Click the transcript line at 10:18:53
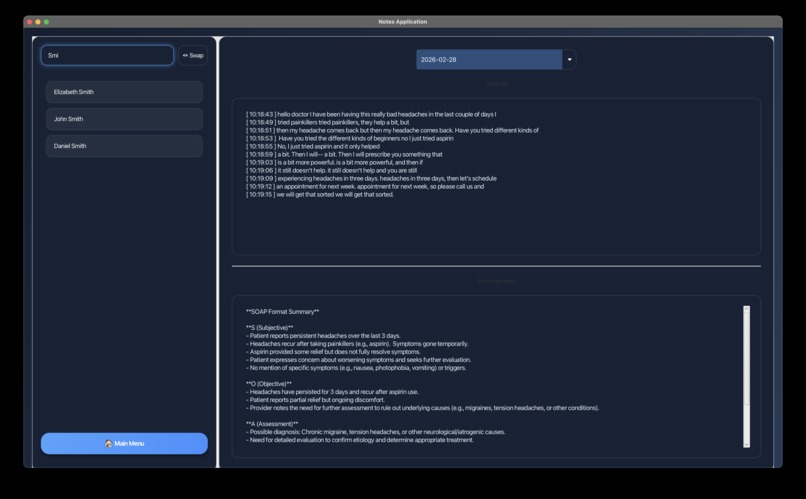The width and height of the screenshot is (806, 499). (x=350, y=138)
